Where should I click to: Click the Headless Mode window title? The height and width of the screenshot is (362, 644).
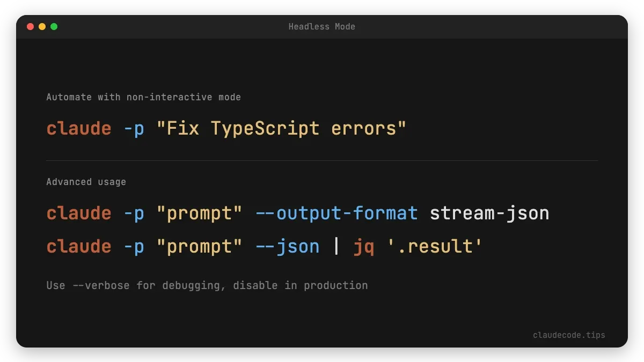coord(321,26)
